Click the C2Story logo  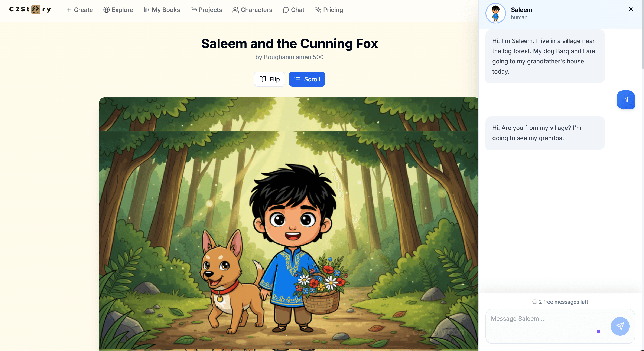pos(30,10)
